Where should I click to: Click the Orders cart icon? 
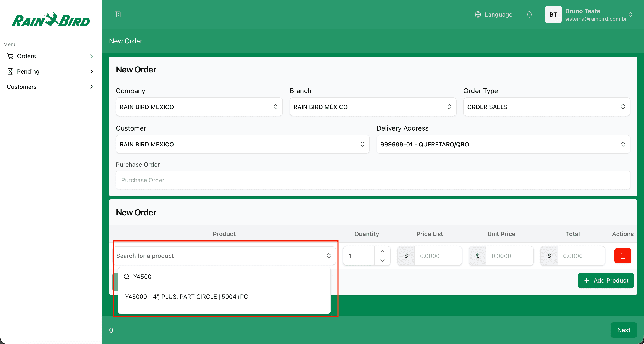(10, 56)
